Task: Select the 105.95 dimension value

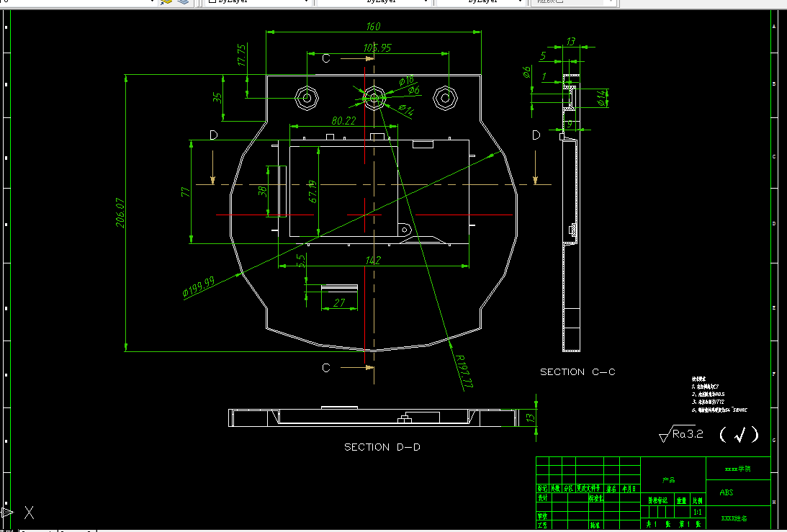Action: click(377, 48)
